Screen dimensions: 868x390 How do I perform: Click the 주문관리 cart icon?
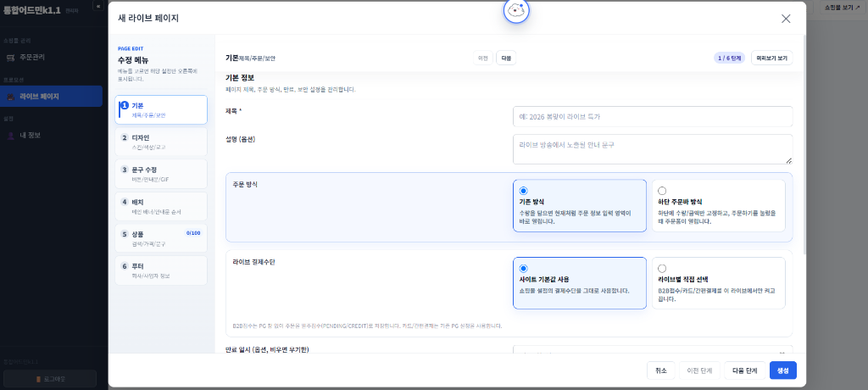(10, 57)
